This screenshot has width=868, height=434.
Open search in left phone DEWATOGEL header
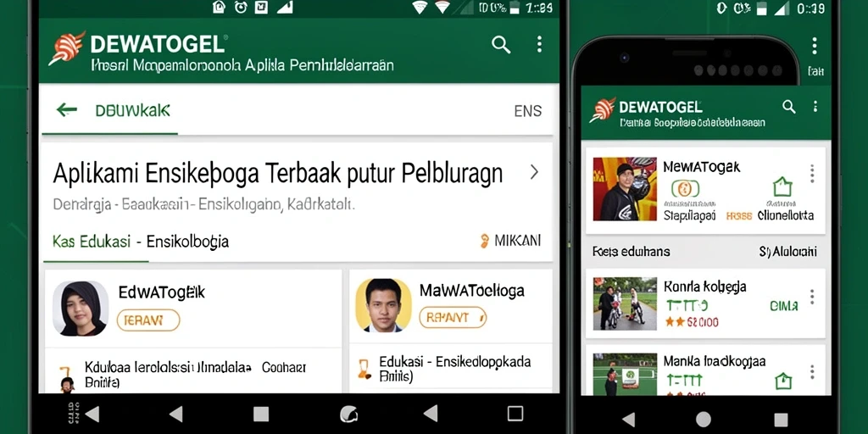coord(501,45)
